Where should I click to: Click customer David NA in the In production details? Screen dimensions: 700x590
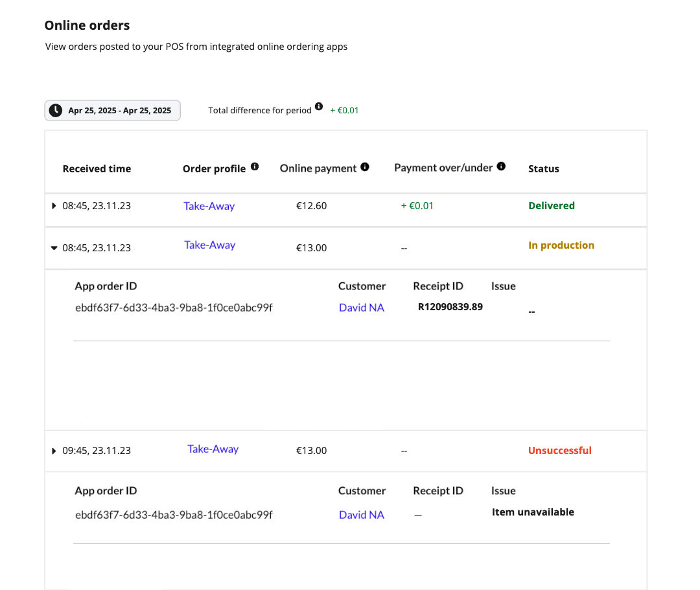point(361,308)
